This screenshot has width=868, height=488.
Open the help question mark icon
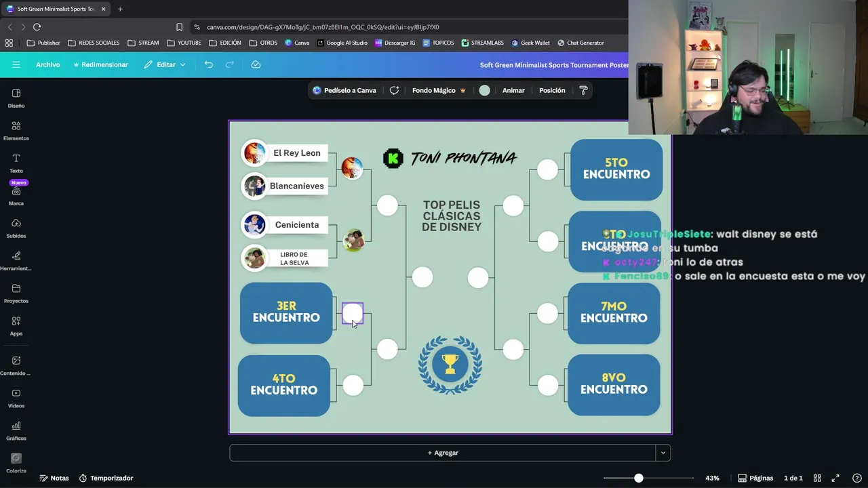pyautogui.click(x=856, y=478)
